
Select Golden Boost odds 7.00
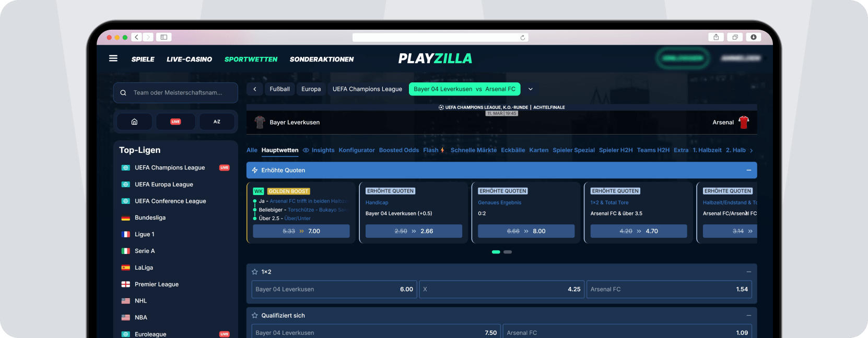[301, 231]
